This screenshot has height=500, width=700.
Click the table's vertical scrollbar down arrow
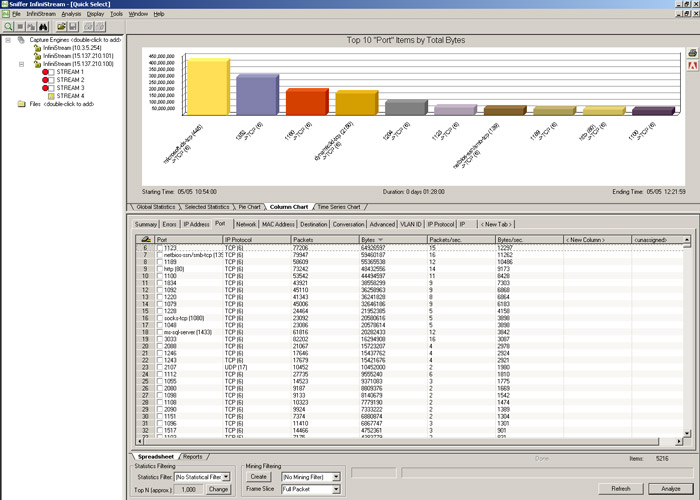pyautogui.click(x=687, y=433)
